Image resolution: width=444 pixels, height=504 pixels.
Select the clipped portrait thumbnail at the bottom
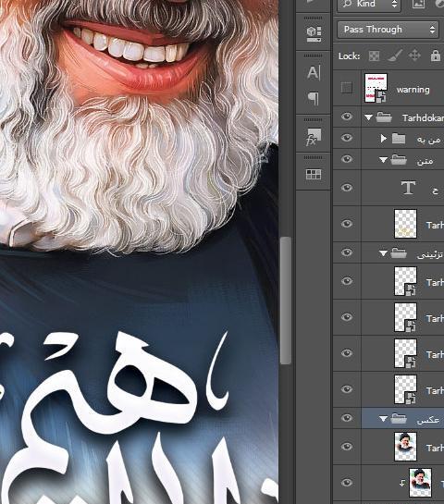(420, 483)
